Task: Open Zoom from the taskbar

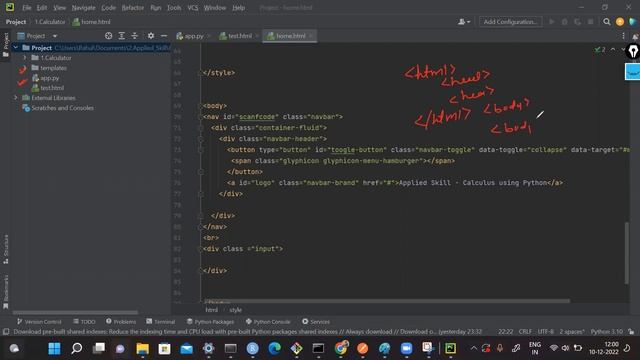Action: coord(406,349)
